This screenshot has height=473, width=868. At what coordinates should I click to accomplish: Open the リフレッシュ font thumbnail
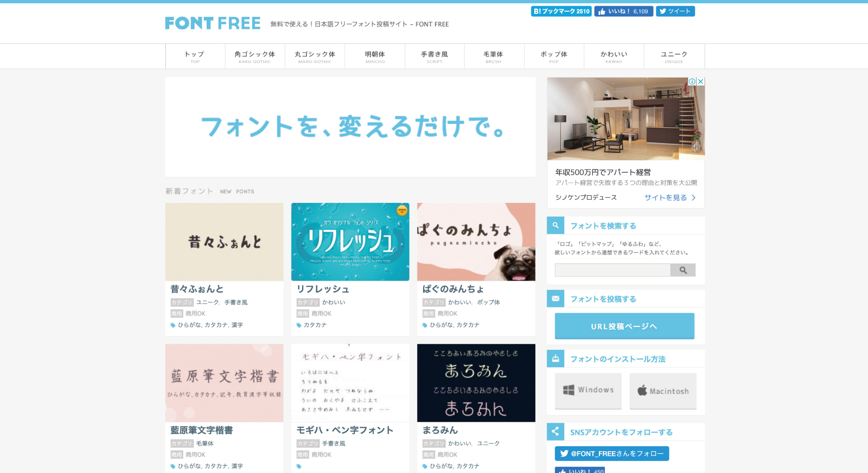pos(350,242)
